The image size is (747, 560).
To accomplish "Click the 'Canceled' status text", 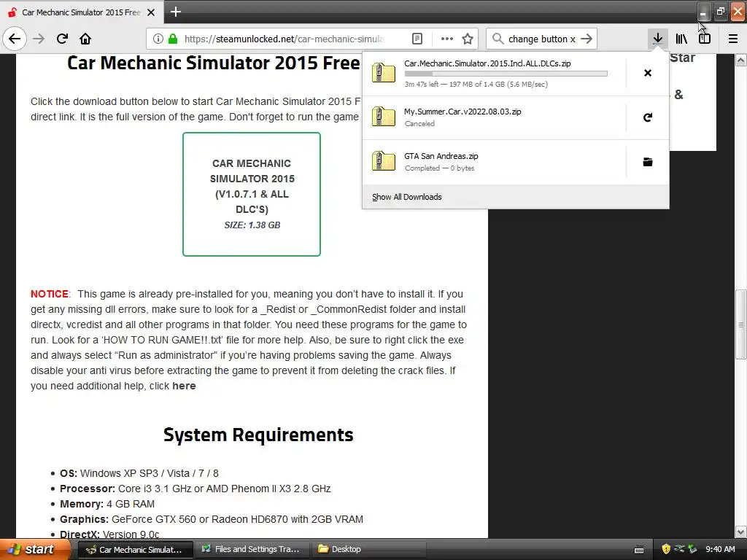I will coord(419,123).
